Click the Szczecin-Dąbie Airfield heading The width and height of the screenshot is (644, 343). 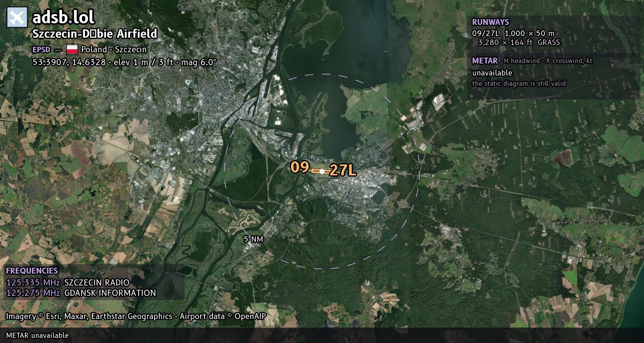(x=95, y=33)
